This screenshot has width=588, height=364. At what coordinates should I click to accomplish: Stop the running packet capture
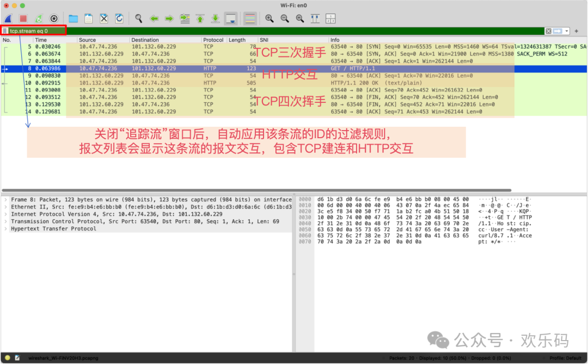coord(23,18)
